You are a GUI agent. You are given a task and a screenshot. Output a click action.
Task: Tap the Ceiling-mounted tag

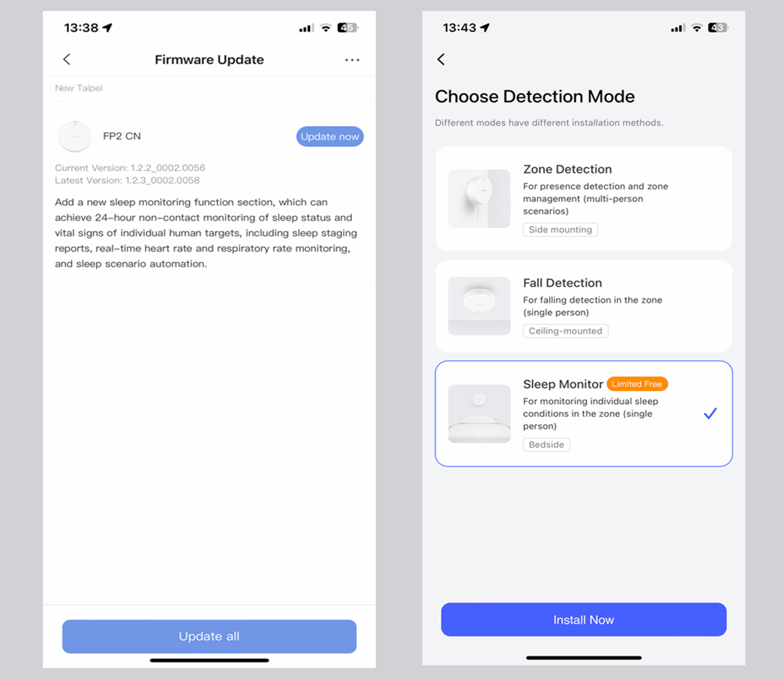click(x=566, y=331)
